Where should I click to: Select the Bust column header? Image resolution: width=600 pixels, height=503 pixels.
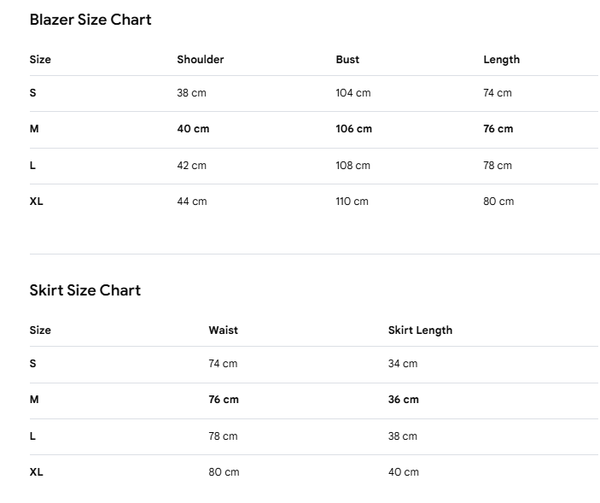(x=347, y=59)
